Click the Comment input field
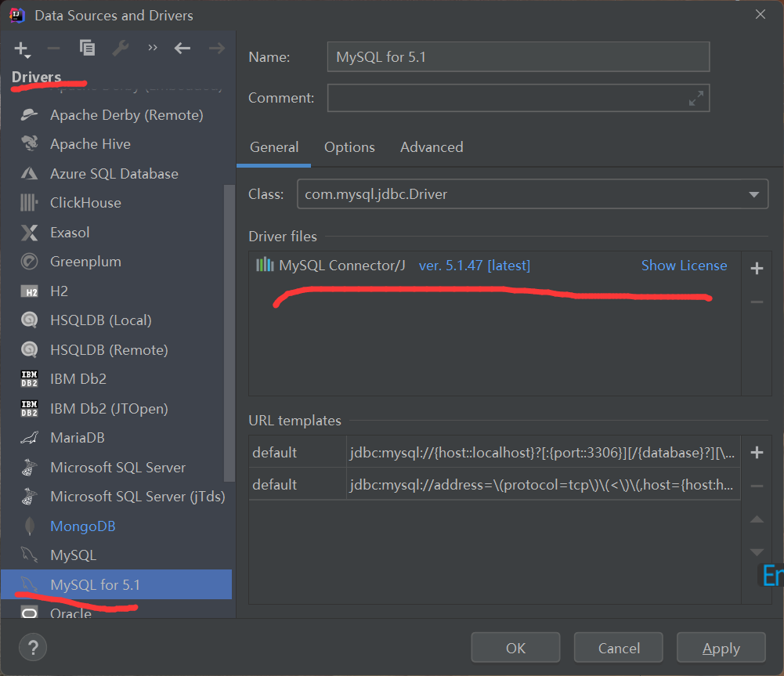The width and height of the screenshot is (784, 676). 518,98
